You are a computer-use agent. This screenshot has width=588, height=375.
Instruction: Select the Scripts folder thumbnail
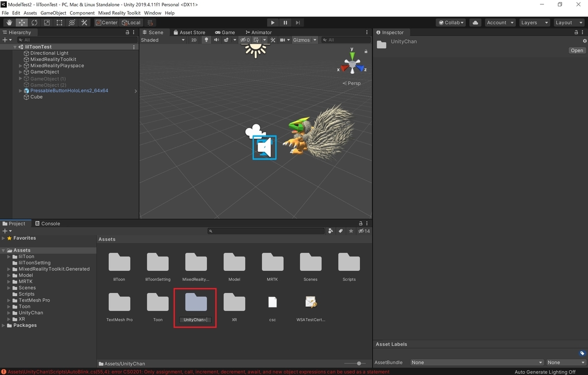pos(349,262)
